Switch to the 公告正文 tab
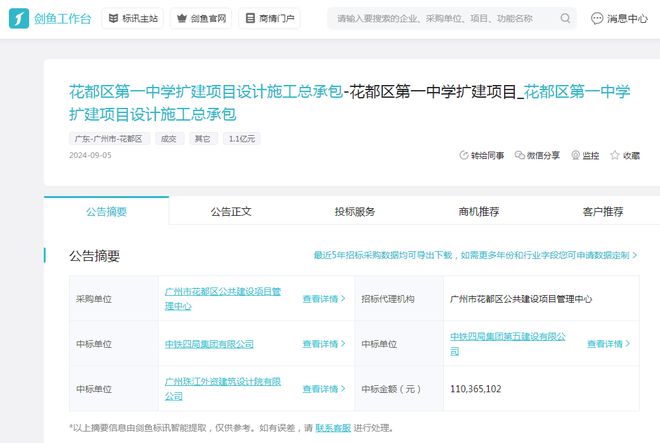The width and height of the screenshot is (660, 443). (231, 211)
